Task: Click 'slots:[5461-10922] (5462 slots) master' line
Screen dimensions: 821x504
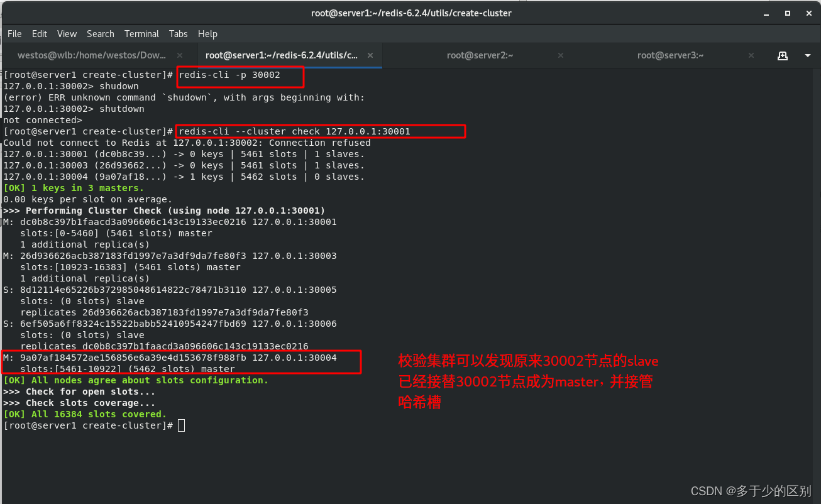Action: [x=128, y=369]
